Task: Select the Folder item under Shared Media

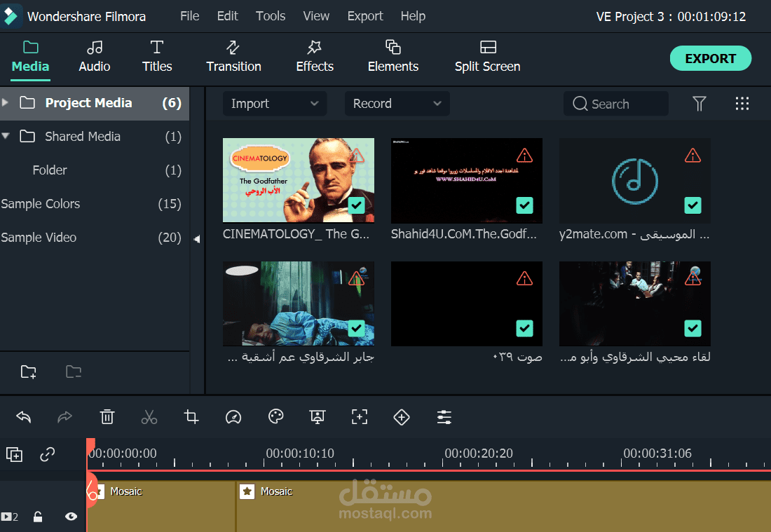Action: tap(95, 170)
